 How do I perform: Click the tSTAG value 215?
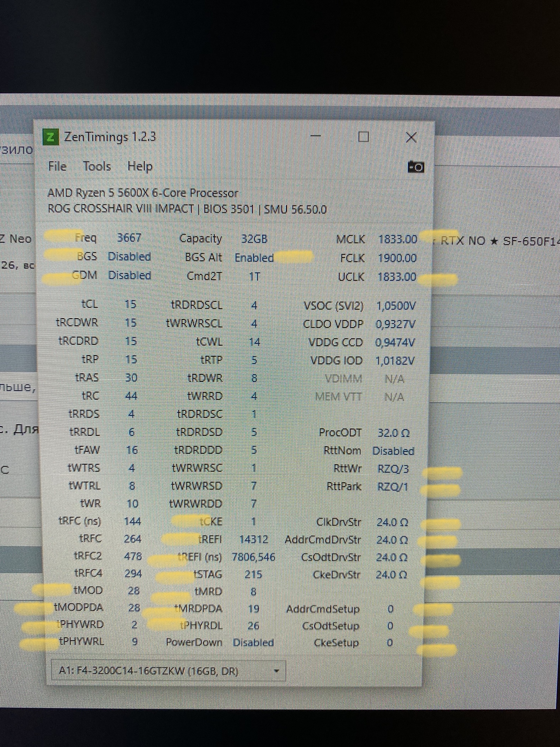point(254,574)
